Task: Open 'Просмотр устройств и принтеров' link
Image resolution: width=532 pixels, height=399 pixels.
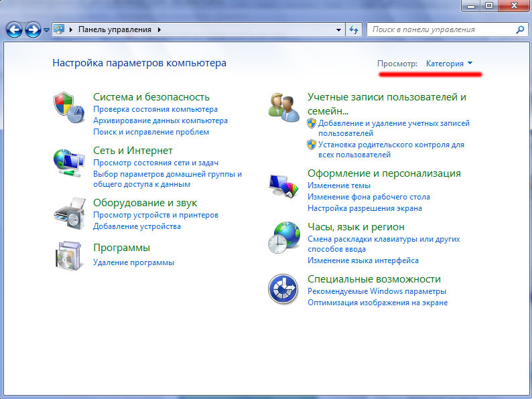Action: pos(155,215)
